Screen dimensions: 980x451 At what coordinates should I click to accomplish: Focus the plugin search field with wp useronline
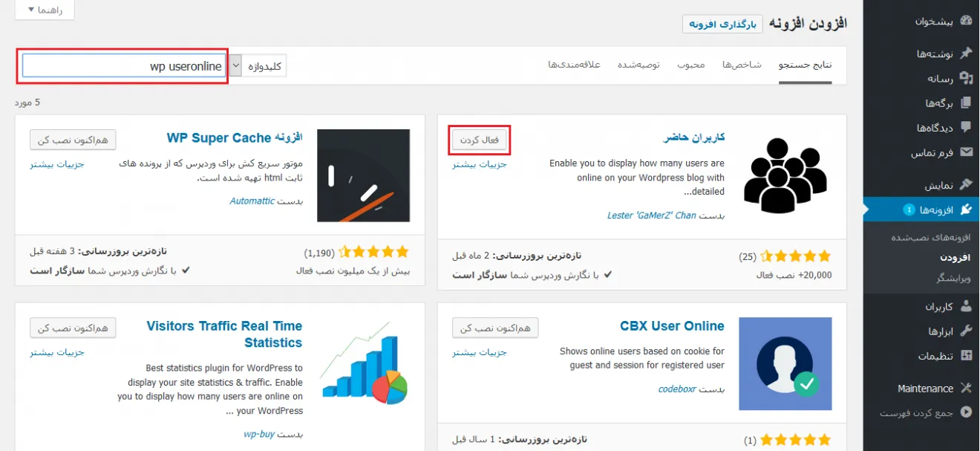[122, 66]
